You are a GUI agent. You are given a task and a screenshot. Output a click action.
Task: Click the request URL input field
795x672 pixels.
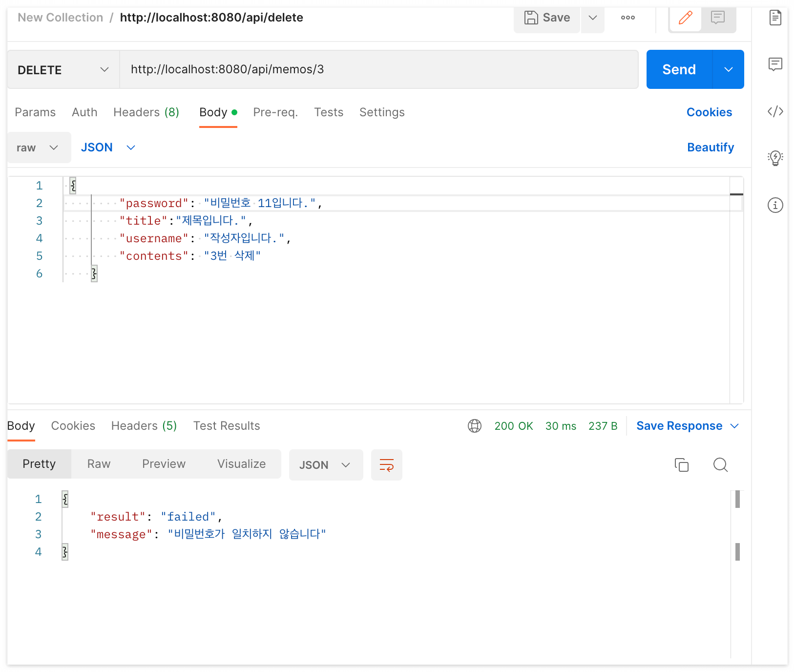379,69
